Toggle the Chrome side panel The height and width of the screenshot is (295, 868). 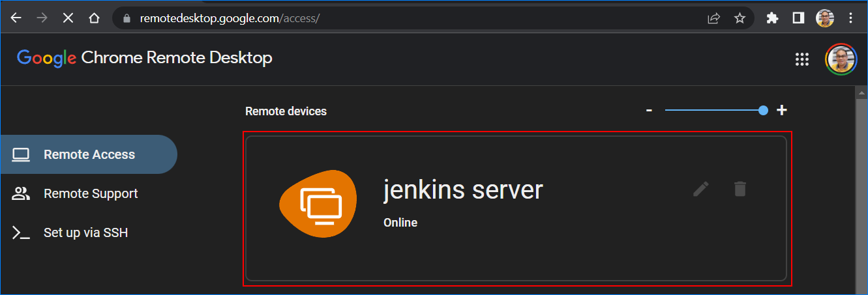(x=798, y=18)
